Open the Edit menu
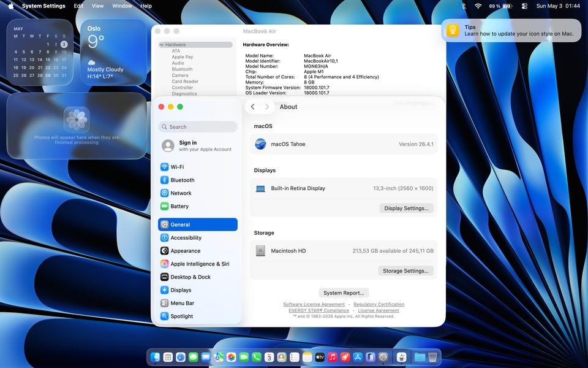This screenshot has width=588, height=368. [78, 6]
